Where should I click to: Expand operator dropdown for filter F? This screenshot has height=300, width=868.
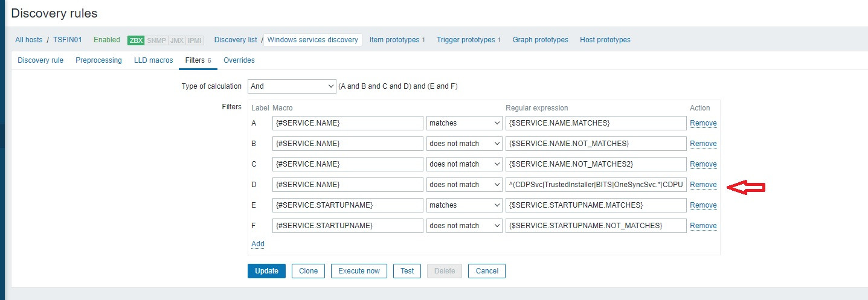point(464,226)
